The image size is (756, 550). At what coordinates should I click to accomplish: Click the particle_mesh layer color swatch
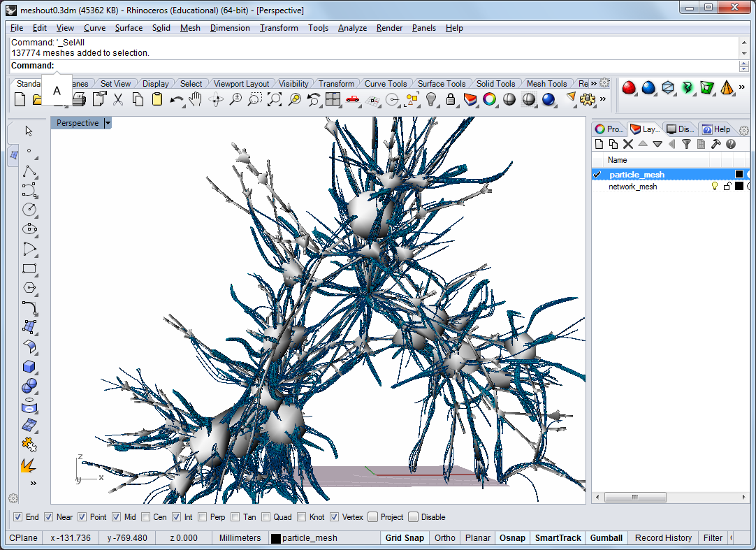pos(739,174)
